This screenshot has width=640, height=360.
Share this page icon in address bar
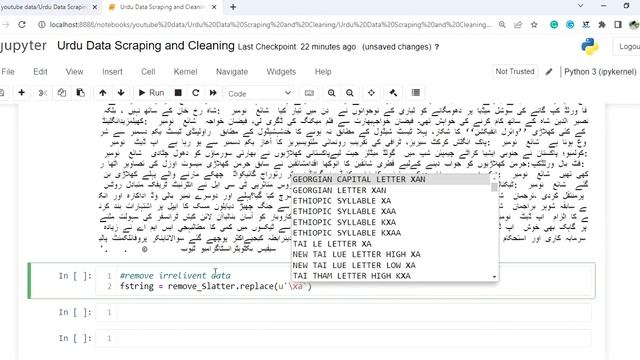(x=518, y=25)
